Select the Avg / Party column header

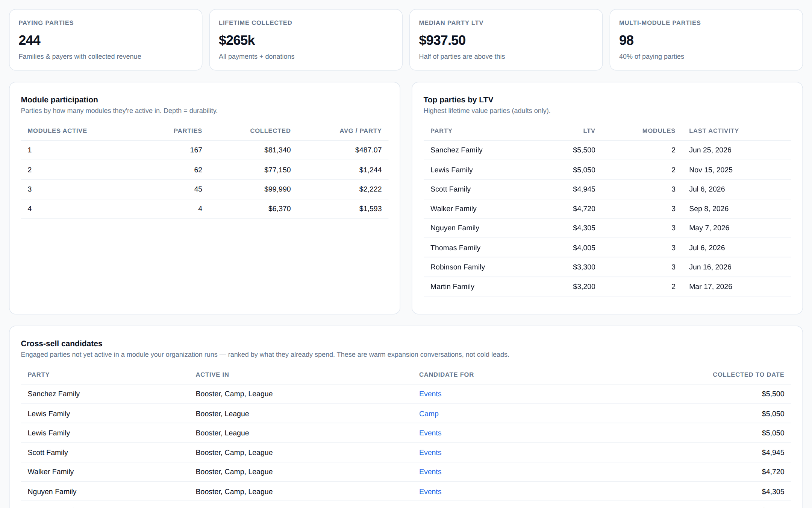point(361,131)
